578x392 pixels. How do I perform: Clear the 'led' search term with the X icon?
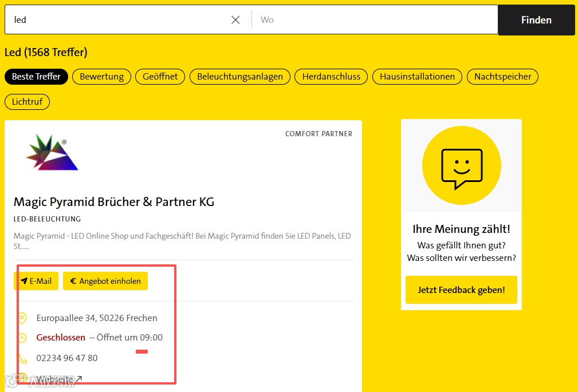[235, 20]
